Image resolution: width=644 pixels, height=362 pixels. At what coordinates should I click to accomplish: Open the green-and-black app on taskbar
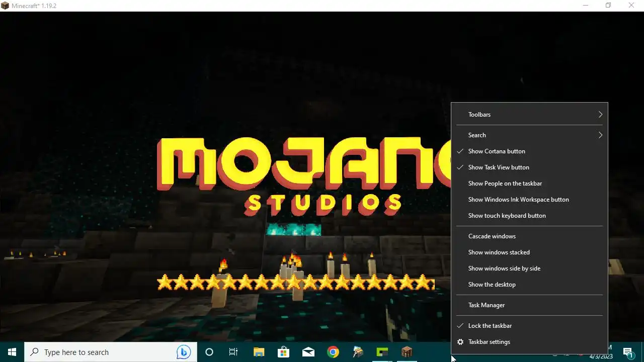pos(382,352)
